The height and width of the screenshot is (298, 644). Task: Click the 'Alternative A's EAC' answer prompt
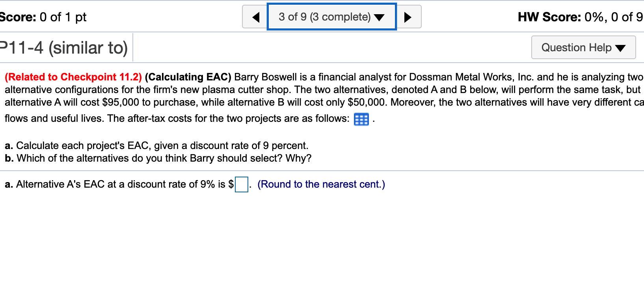(114, 184)
